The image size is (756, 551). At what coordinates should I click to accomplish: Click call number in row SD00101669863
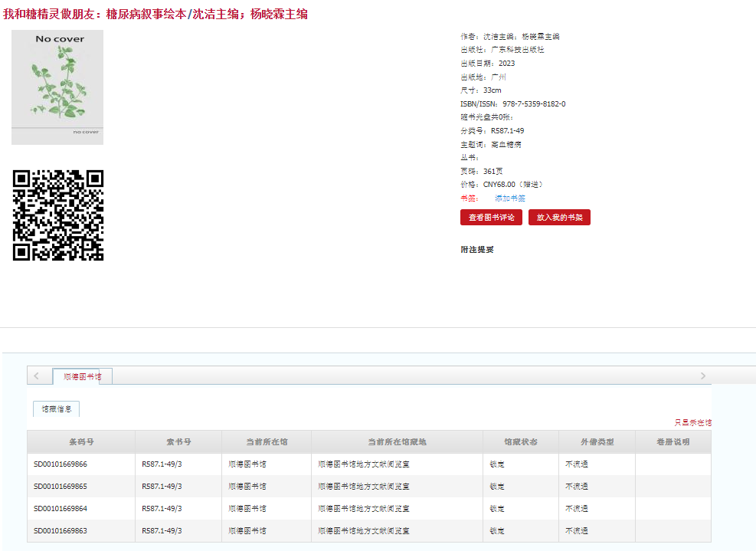tap(162, 531)
